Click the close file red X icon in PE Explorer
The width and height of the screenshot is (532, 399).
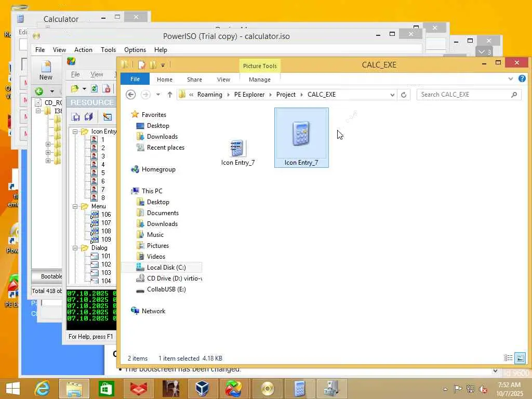[x=107, y=89]
